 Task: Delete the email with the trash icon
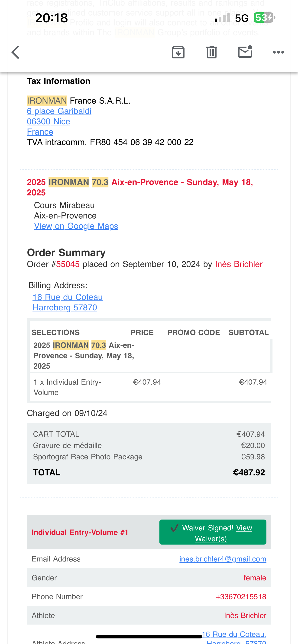[212, 52]
